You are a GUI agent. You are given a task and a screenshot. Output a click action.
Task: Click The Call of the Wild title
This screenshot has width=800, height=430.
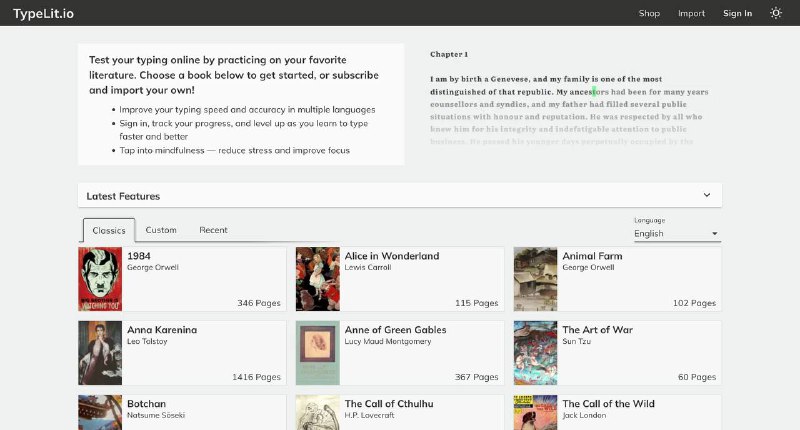point(608,403)
